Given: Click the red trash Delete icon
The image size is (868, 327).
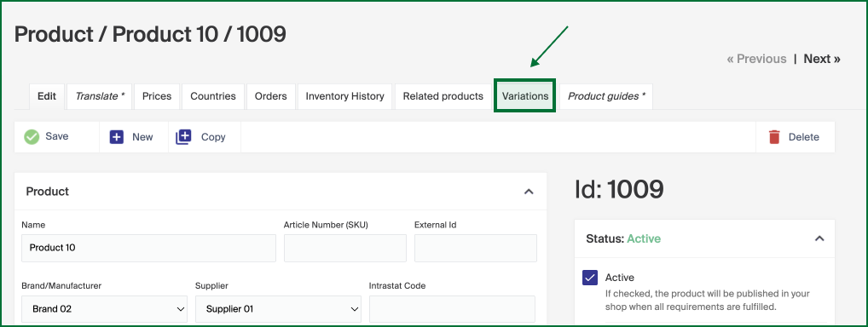Looking at the screenshot, I should click(x=774, y=137).
